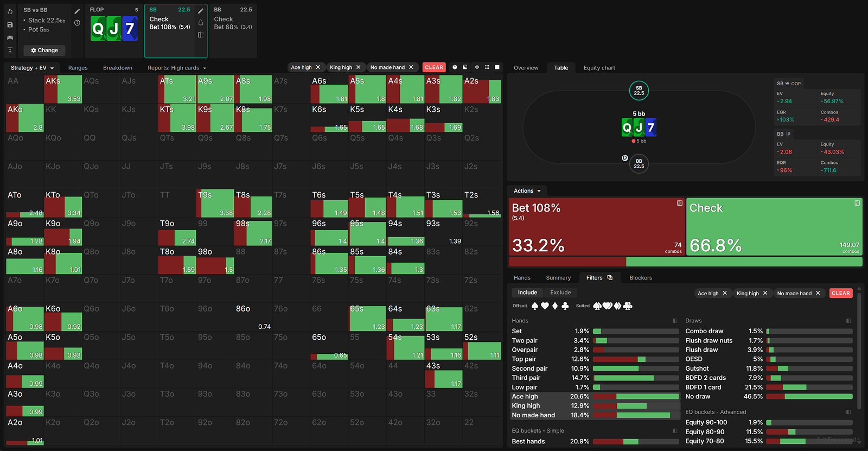Click the red Bet 108% action box

[x=597, y=226]
